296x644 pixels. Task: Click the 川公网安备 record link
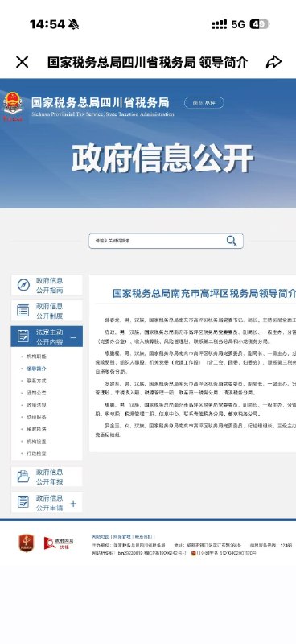tap(227, 553)
